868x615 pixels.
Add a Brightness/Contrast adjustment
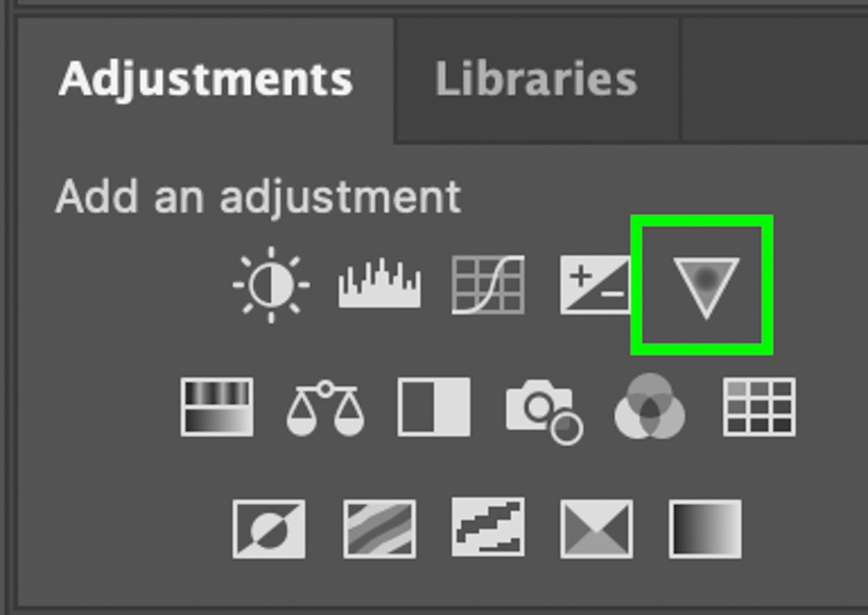coord(271,284)
